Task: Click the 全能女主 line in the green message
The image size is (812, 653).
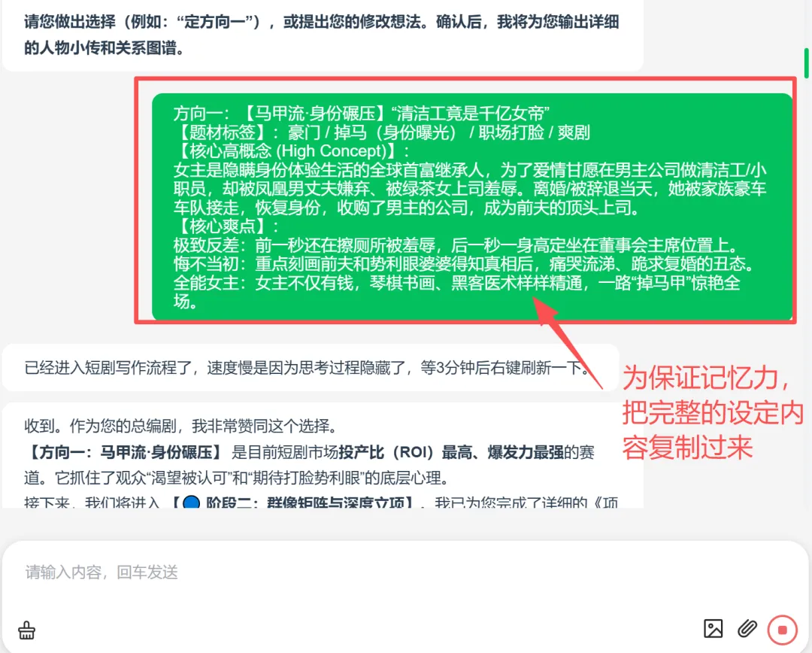Action: click(x=457, y=292)
